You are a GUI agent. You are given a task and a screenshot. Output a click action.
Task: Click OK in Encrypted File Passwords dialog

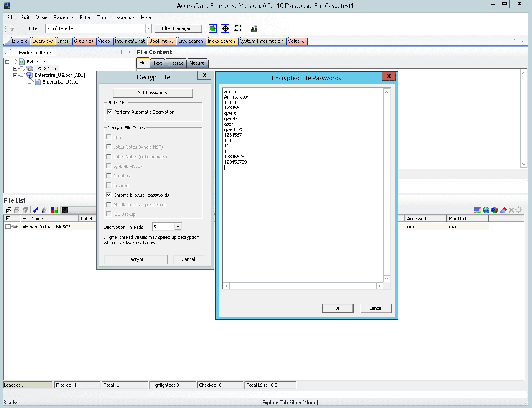click(337, 308)
